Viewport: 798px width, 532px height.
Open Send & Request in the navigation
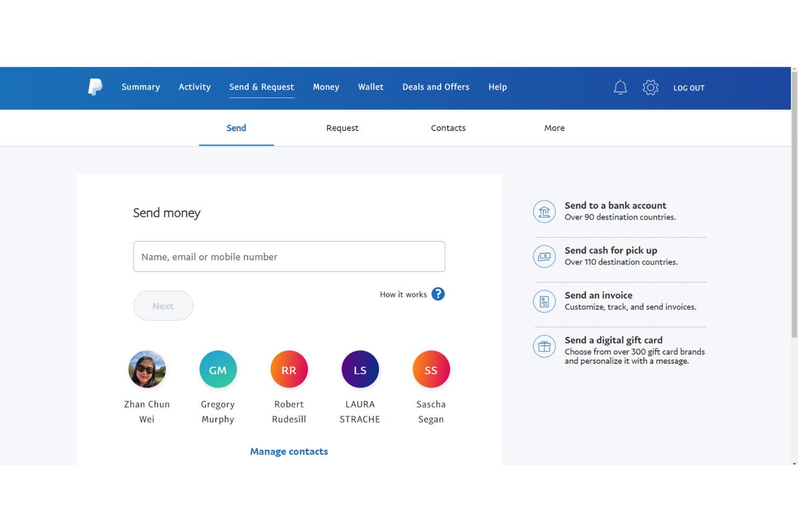click(x=262, y=87)
